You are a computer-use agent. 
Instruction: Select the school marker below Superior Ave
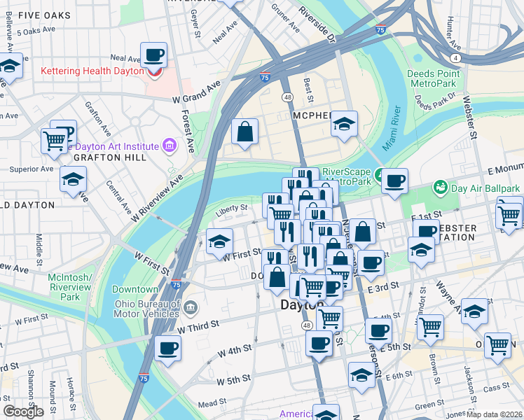(x=73, y=180)
